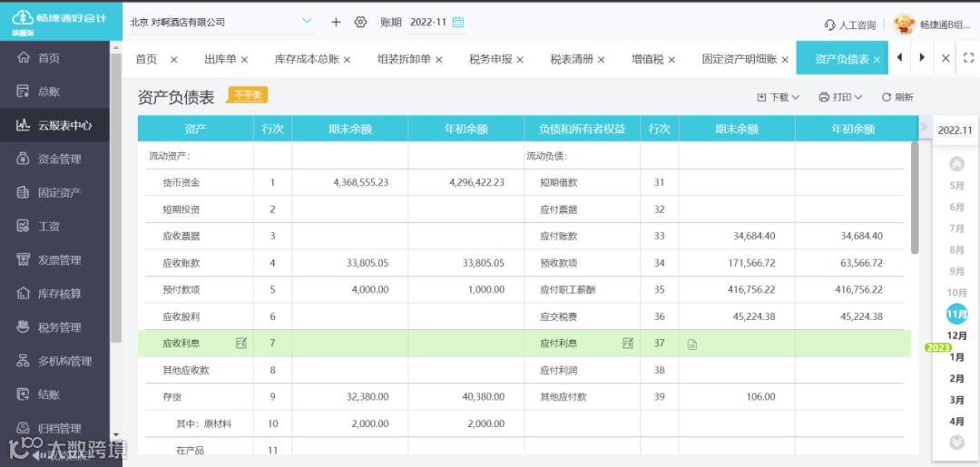This screenshot has width=980, height=467.
Task: Toggle fullscreen view icon
Action: click(x=968, y=58)
